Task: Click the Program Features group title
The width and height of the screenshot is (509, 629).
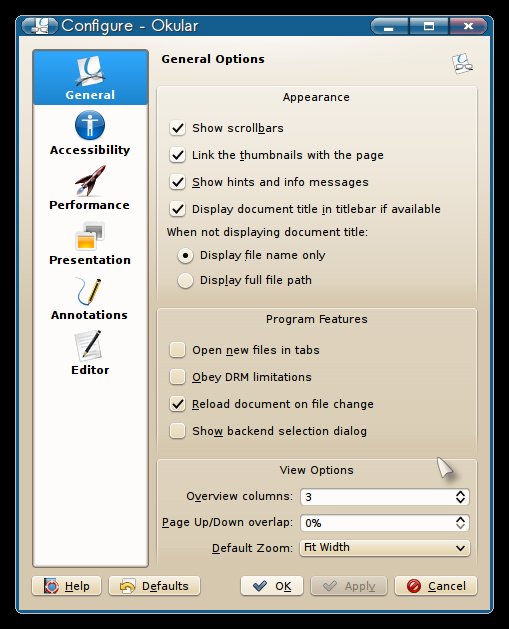Action: click(x=316, y=319)
